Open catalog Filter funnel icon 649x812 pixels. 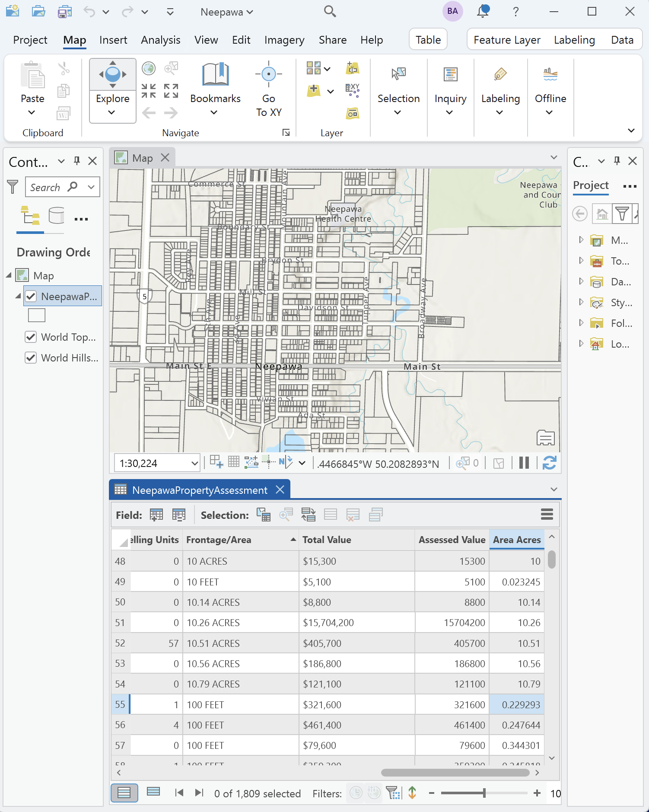coord(622,214)
